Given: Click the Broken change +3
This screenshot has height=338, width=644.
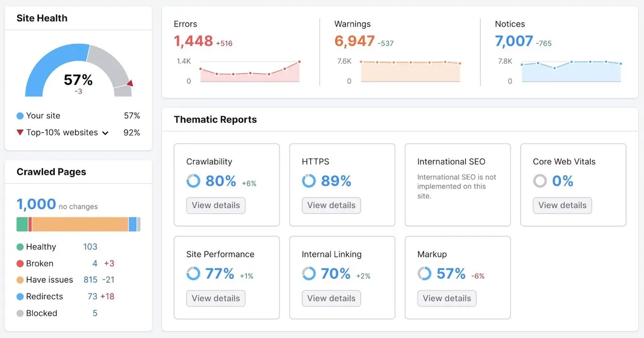Looking at the screenshot, I should (x=109, y=263).
